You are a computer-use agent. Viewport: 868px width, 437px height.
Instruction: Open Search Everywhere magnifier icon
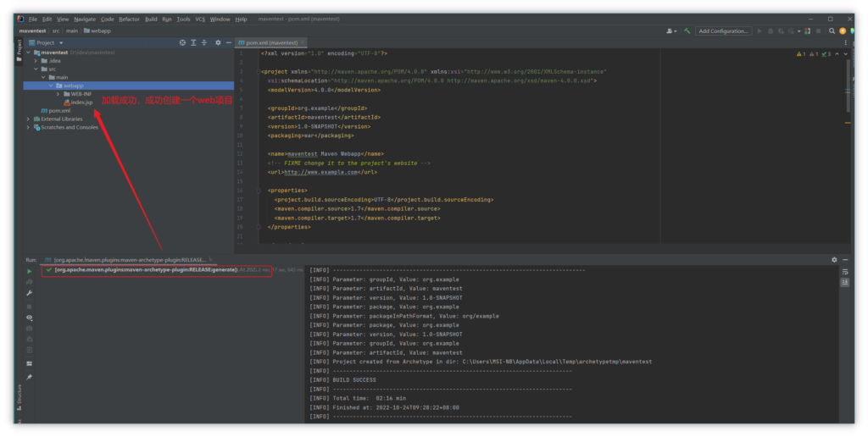point(832,31)
